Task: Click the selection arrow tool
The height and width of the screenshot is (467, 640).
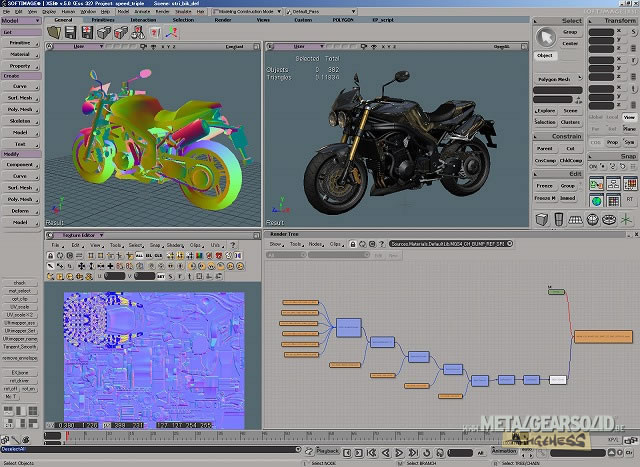Action: [544, 35]
